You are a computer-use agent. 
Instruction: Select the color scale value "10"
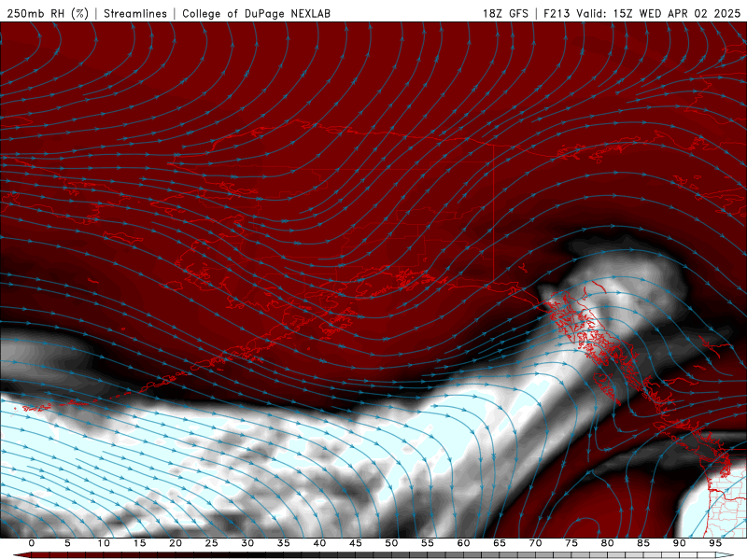104,543
